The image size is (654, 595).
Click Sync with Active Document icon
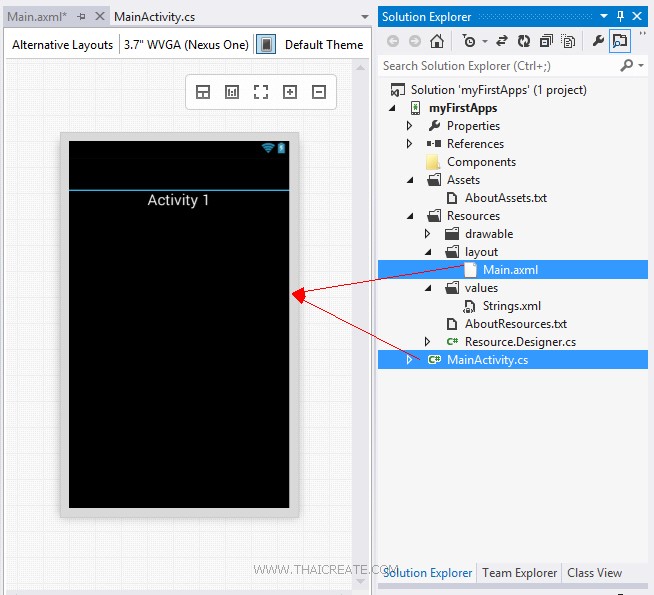point(502,41)
